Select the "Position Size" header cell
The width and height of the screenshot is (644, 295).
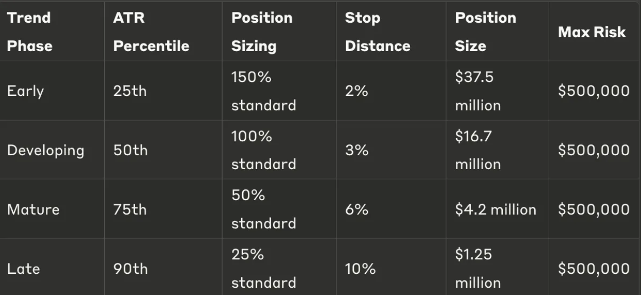point(485,31)
